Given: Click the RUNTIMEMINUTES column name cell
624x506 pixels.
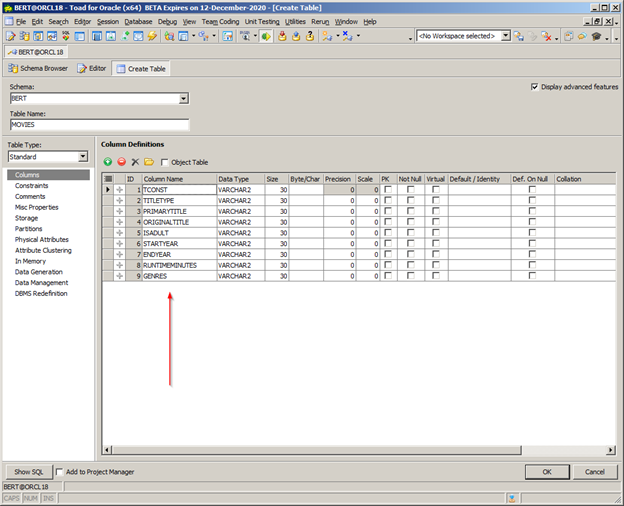Looking at the screenshot, I should pos(179,265).
